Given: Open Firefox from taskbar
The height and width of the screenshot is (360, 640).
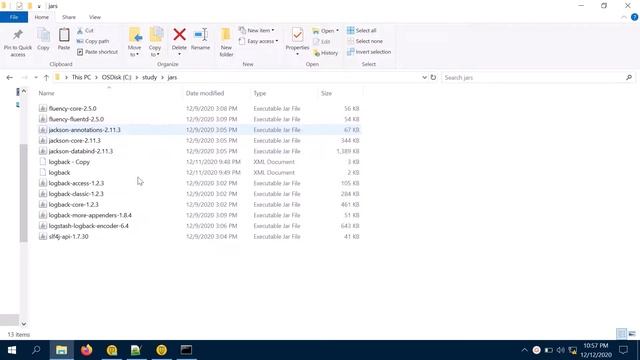Looking at the screenshot, I should pyautogui.click(x=87, y=350).
